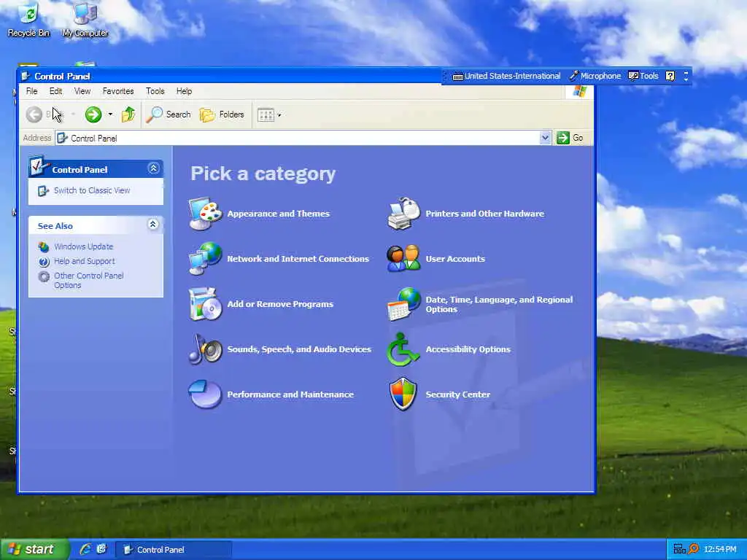Click the Control Panel title bar icon
This screenshot has height=560, width=747.
click(26, 76)
